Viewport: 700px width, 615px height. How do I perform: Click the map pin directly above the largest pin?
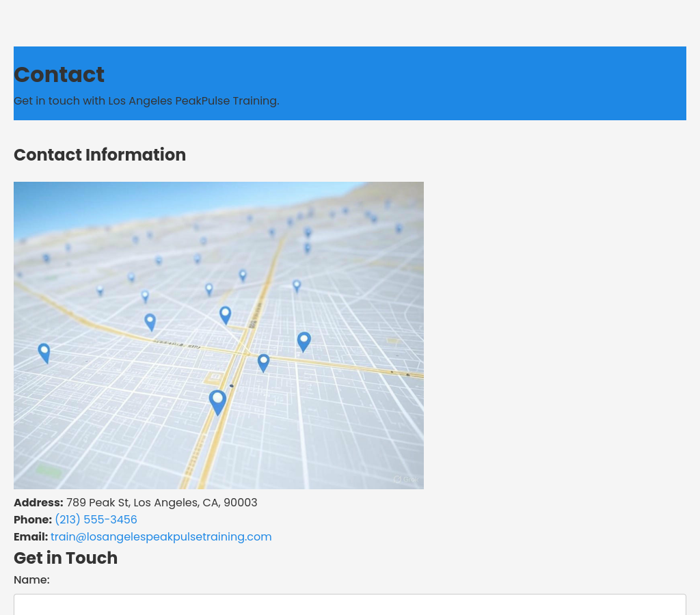coord(225,314)
